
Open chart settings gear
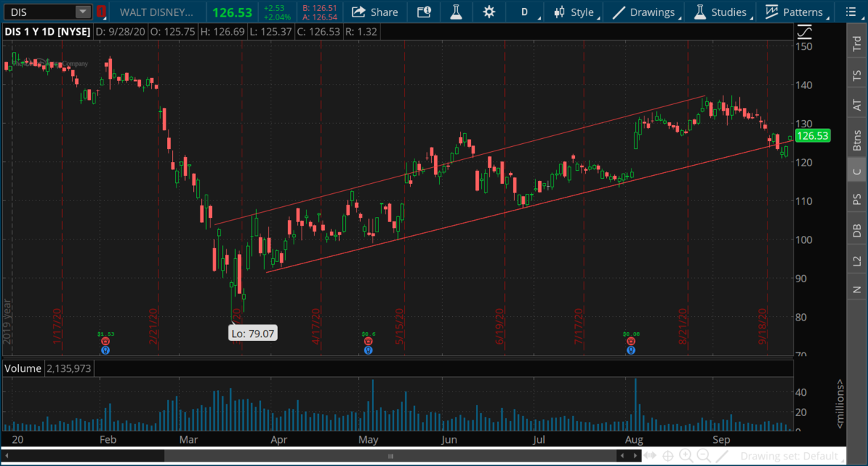(490, 12)
